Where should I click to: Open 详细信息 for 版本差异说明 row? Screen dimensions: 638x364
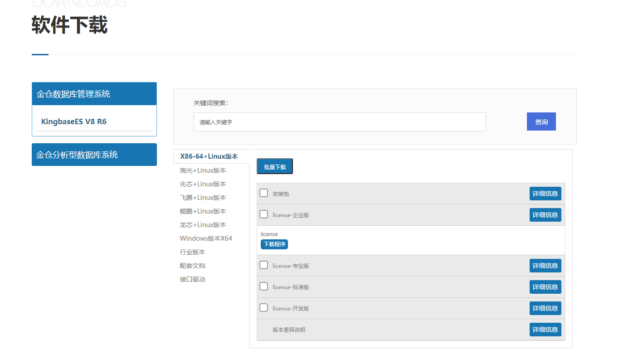[x=545, y=330]
